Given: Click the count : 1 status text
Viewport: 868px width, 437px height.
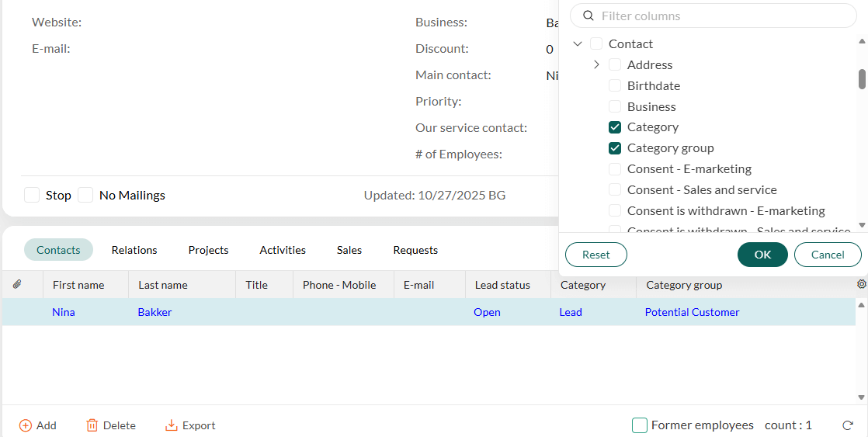Looking at the screenshot, I should pyautogui.click(x=788, y=425).
